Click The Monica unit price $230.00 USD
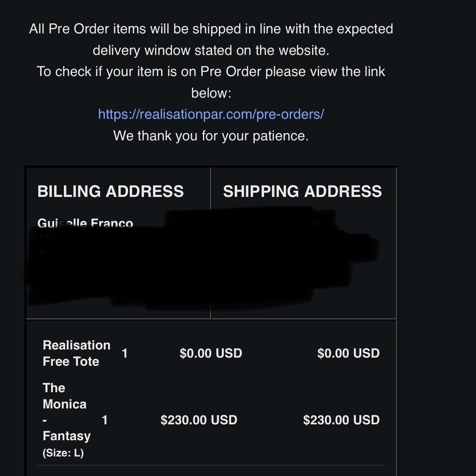This screenshot has height=476, width=476. pos(199,420)
